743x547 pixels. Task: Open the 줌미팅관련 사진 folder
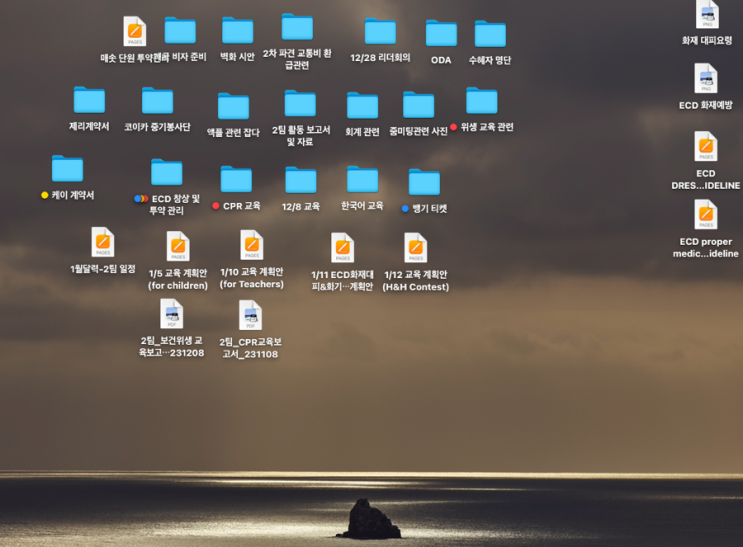tap(418, 105)
